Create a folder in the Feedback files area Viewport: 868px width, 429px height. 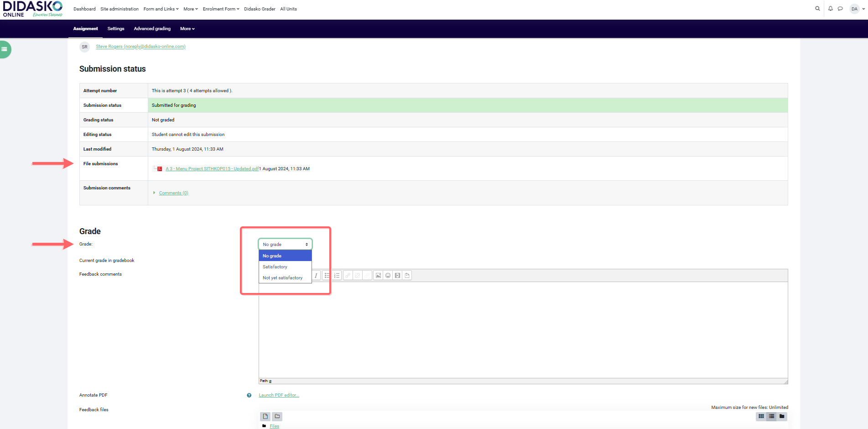coord(277,416)
